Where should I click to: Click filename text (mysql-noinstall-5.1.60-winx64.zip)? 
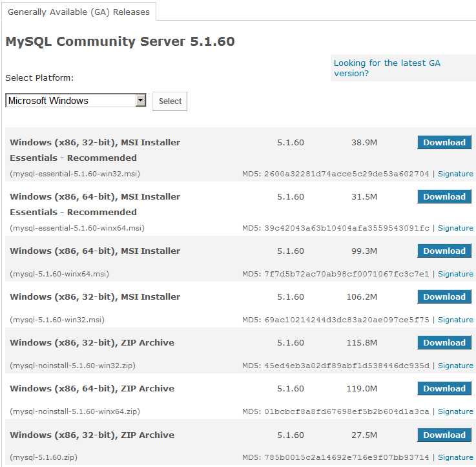tap(75, 411)
